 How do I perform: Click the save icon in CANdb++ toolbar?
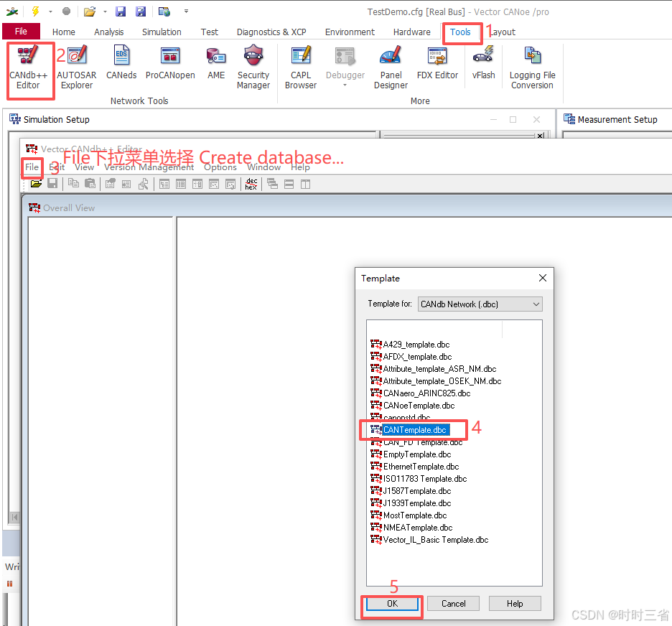coord(52,184)
